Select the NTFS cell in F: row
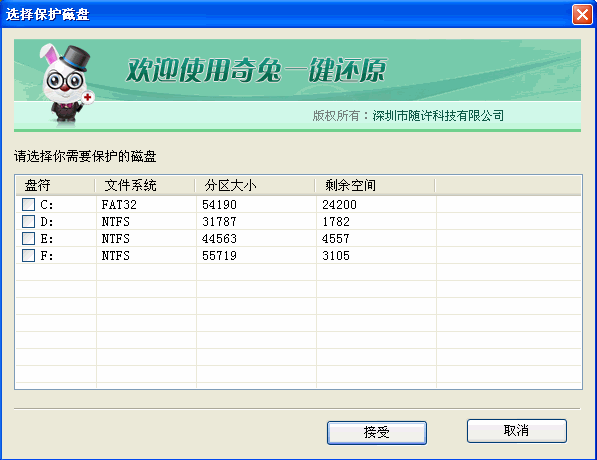This screenshot has width=597, height=460. [x=116, y=256]
